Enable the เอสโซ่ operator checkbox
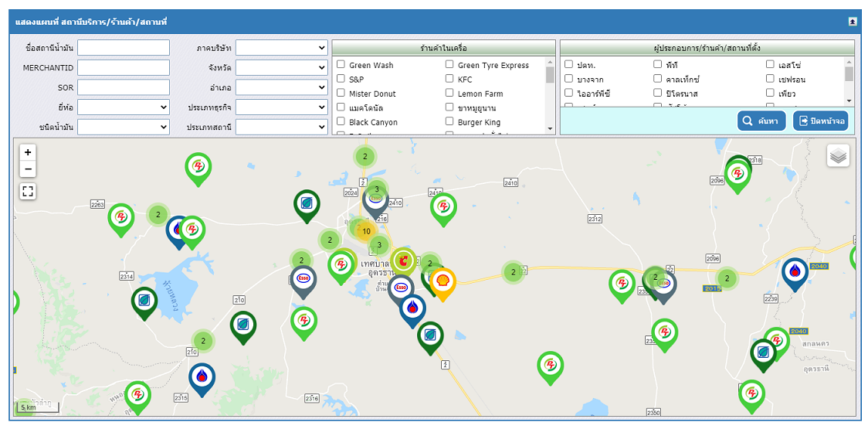The height and width of the screenshot is (429, 868). [x=770, y=64]
